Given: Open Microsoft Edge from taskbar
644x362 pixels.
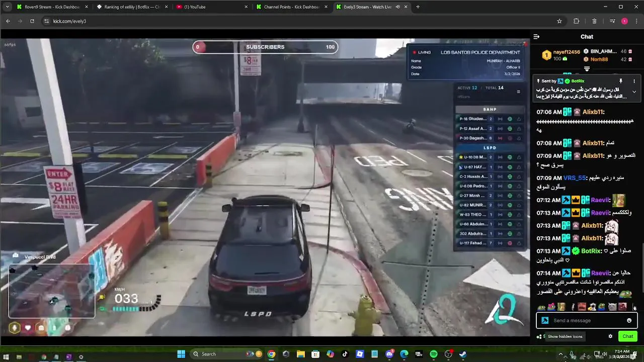Looking at the screenshot, I should coord(404,354).
